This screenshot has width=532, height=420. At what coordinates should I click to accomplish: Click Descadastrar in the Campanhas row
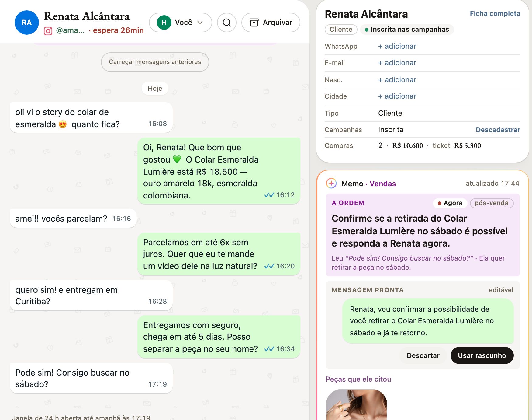[x=498, y=130]
